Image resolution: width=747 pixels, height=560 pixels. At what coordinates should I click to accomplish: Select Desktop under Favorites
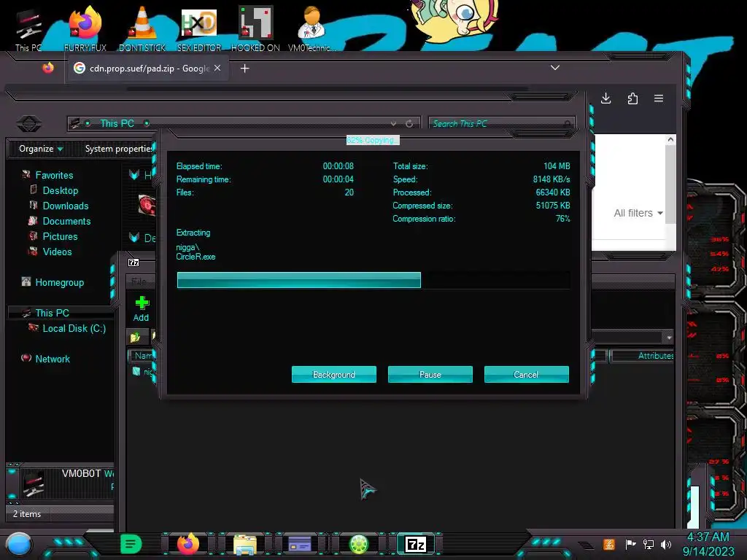click(61, 190)
